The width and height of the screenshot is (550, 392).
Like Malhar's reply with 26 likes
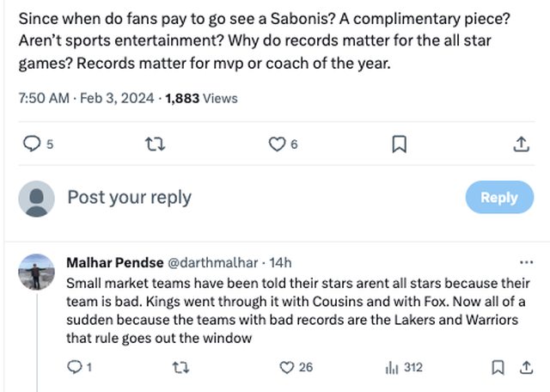[288, 368]
